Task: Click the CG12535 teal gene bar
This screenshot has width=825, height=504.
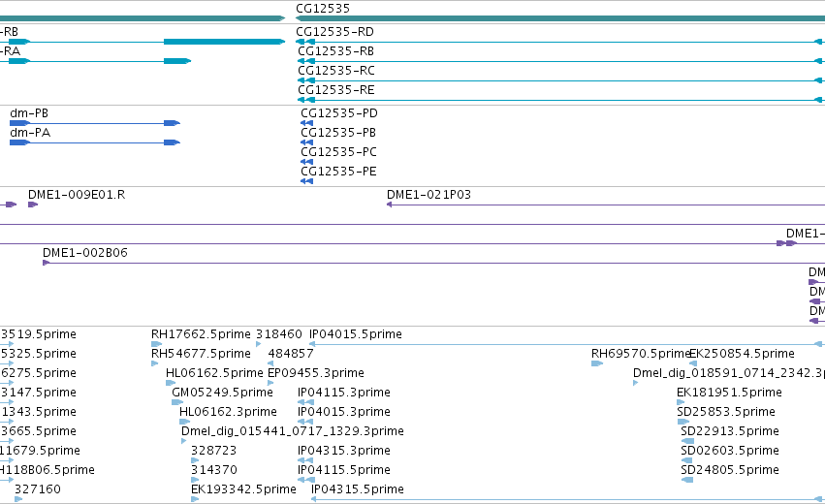Action: [560, 18]
